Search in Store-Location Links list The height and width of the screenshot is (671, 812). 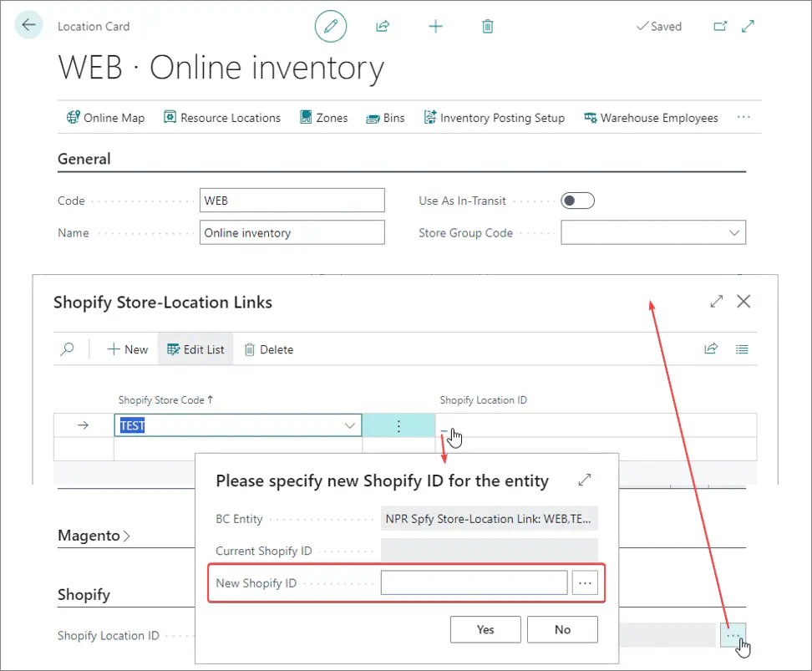pos(68,349)
